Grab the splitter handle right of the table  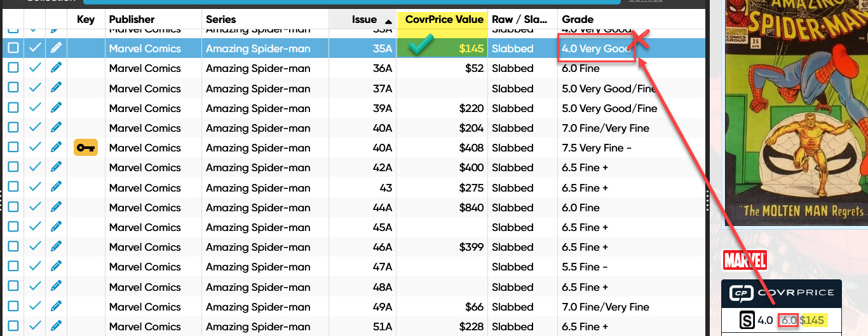tap(709, 200)
